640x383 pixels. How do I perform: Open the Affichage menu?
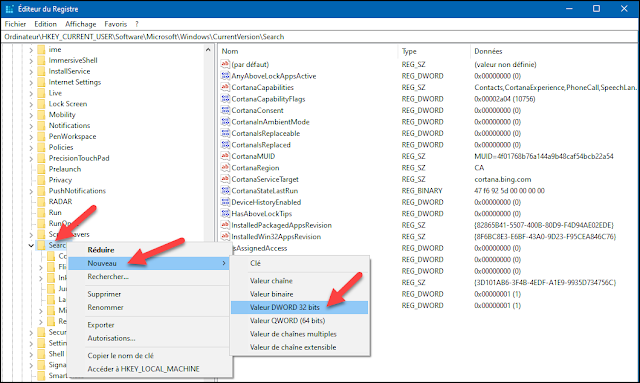(80, 24)
